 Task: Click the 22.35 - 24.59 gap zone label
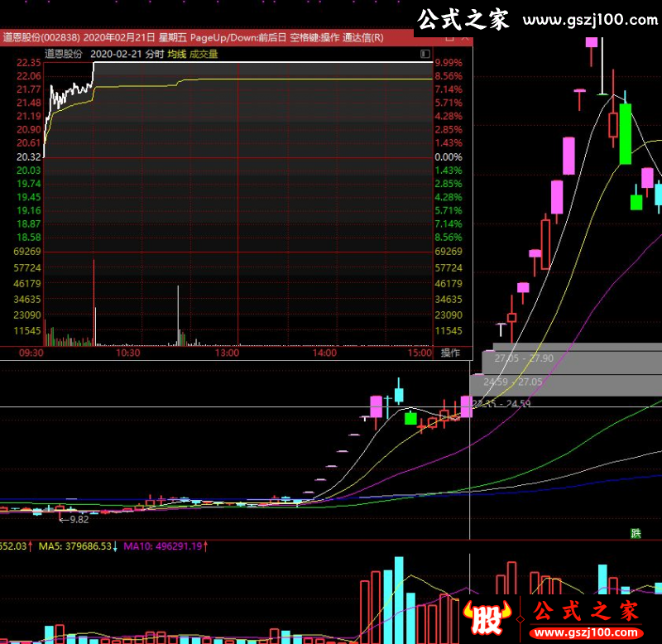pos(501,404)
